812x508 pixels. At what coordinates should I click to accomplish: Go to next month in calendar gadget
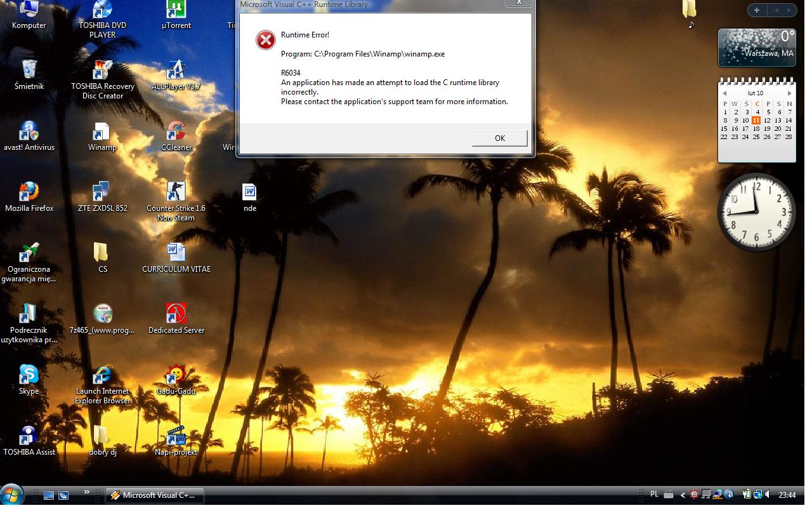click(790, 93)
